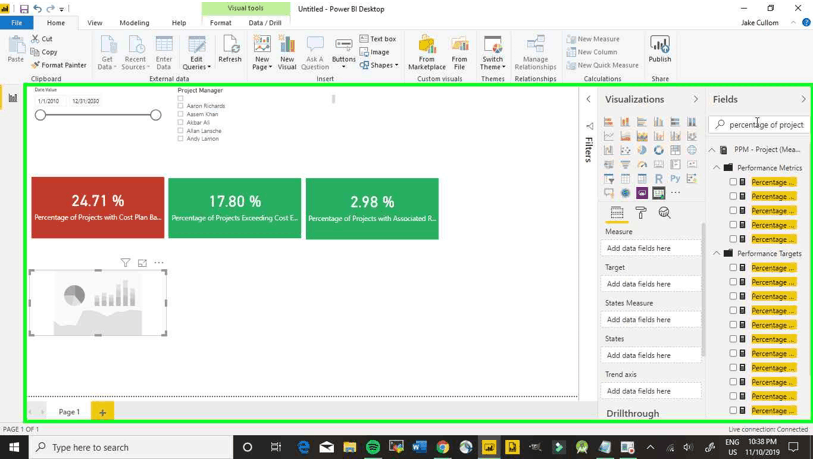Open the Switch Theme dropdown
The width and height of the screenshot is (815, 461).
click(493, 54)
